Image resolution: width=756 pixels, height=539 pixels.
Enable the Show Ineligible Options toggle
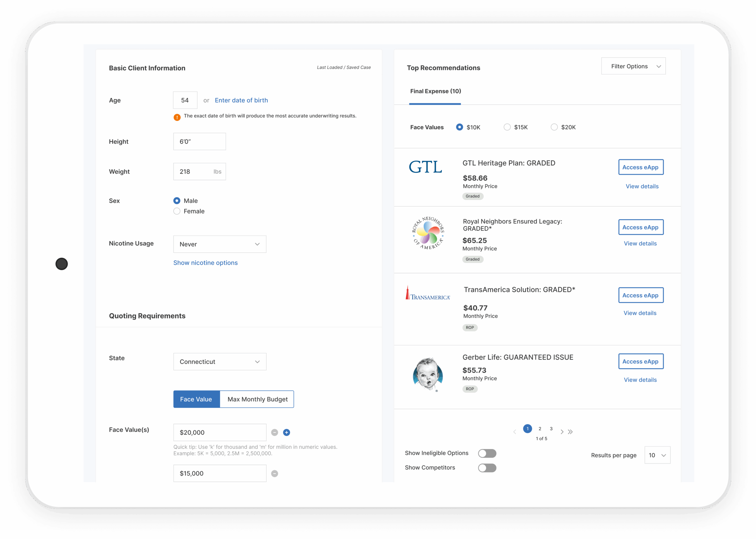pyautogui.click(x=487, y=453)
